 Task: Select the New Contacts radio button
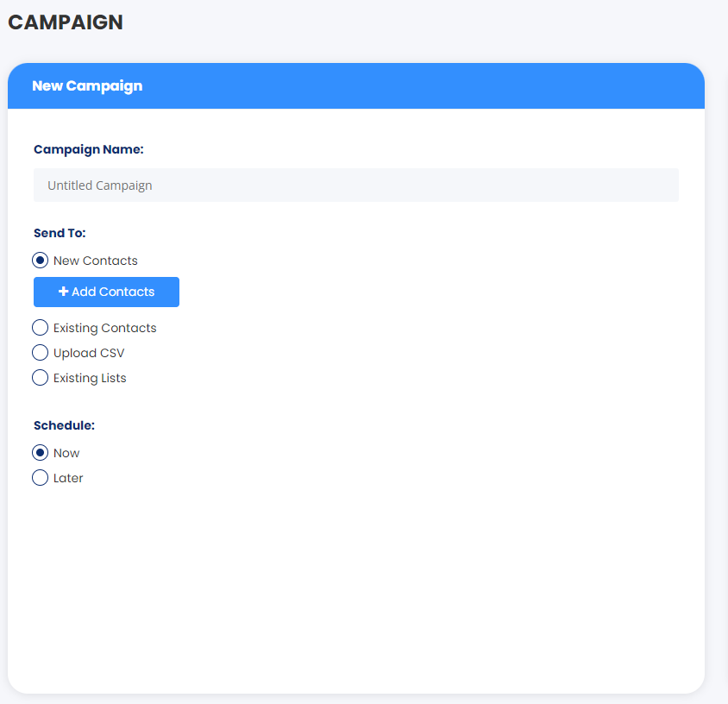(x=40, y=260)
